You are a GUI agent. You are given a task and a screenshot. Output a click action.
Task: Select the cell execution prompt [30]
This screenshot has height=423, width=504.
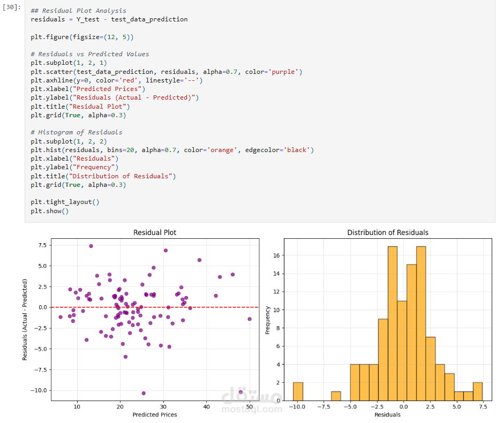[12, 7]
